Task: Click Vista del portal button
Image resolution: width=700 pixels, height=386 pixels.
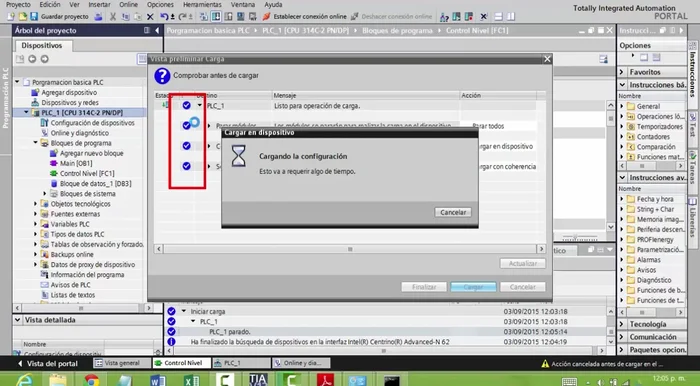Action: pos(48,364)
